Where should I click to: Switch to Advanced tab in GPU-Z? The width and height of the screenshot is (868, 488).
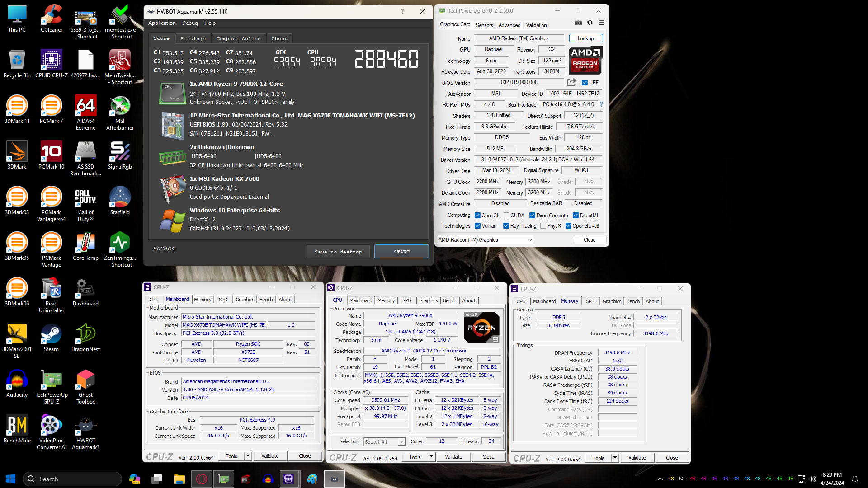[509, 25]
